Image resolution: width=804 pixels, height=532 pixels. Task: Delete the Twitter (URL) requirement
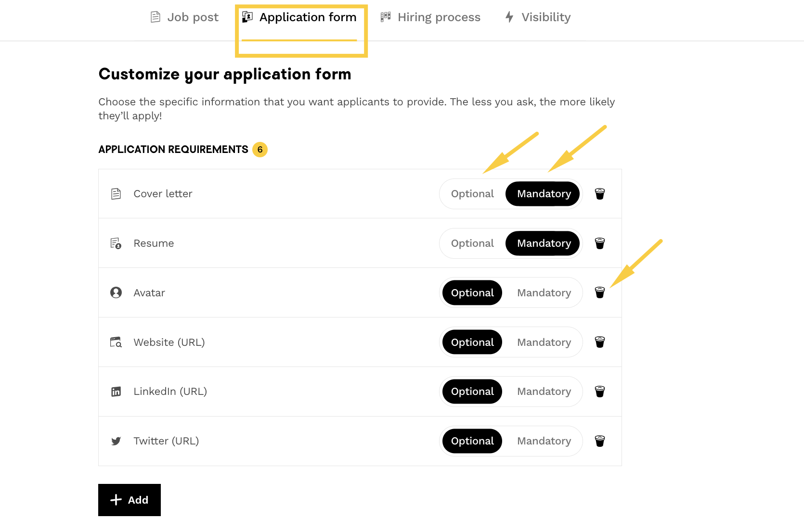coord(599,441)
